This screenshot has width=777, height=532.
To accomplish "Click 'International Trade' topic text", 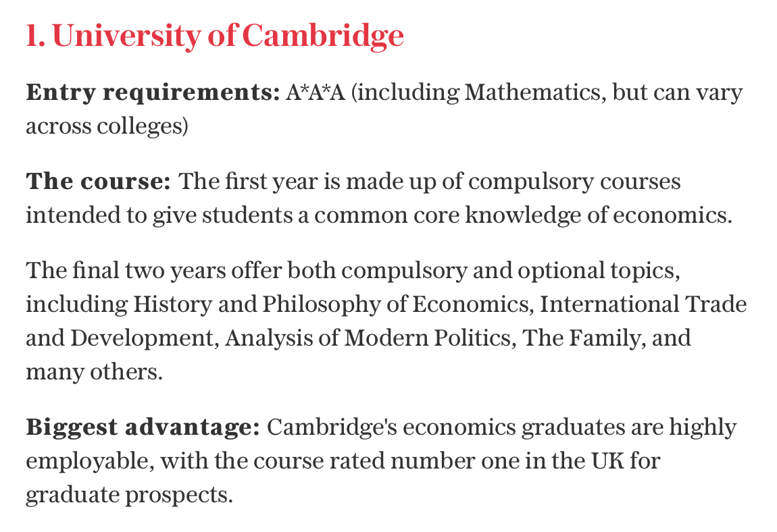I will coord(643,304).
